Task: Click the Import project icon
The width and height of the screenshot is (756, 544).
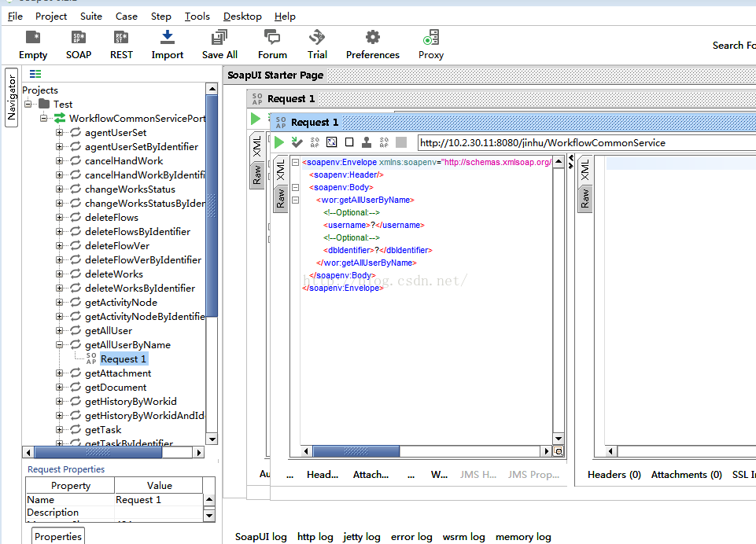Action: pos(168,37)
